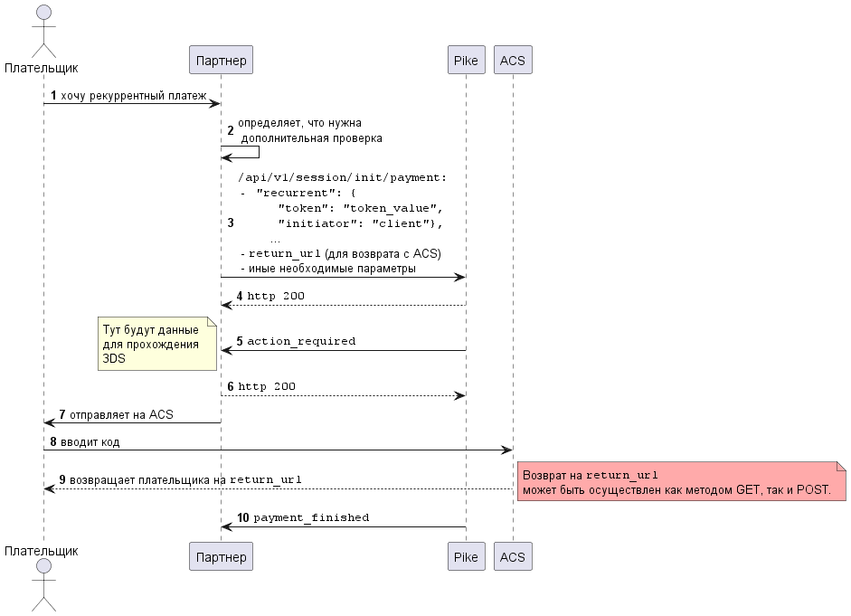Click step 1 label 'хочу рекуррентный платеж'
The width and height of the screenshot is (851, 616).
point(134,95)
